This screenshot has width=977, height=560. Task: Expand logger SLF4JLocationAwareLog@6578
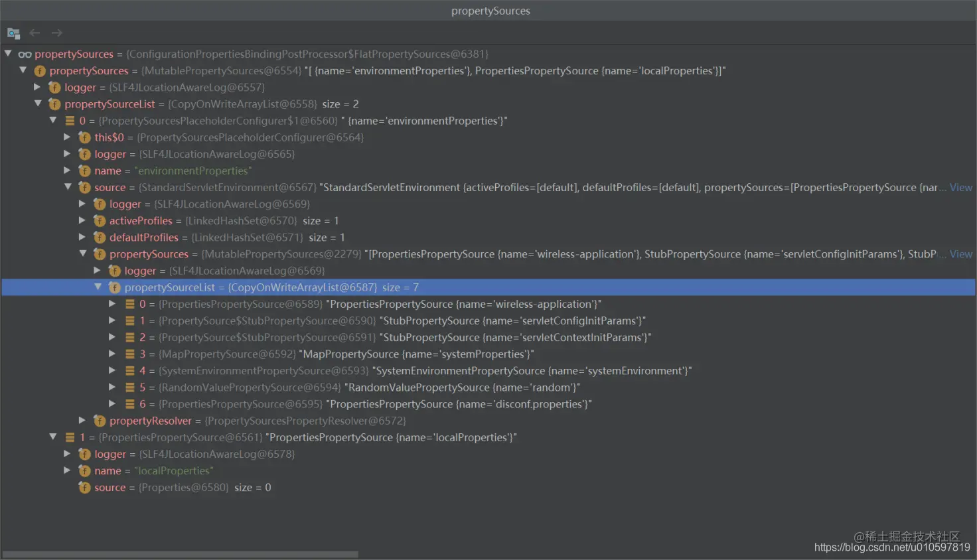click(67, 453)
